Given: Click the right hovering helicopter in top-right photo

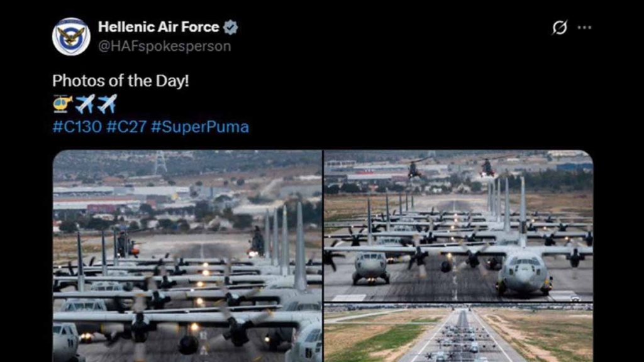Looking at the screenshot, I should click(487, 168).
